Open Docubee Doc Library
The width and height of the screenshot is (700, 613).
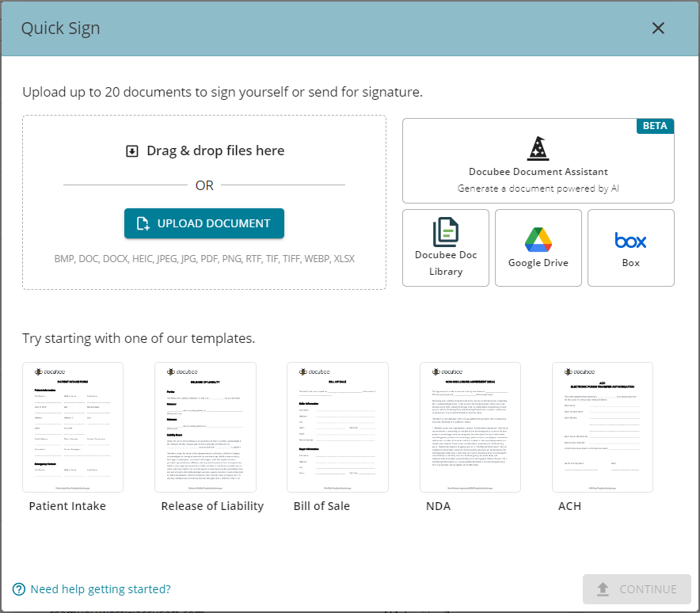446,248
